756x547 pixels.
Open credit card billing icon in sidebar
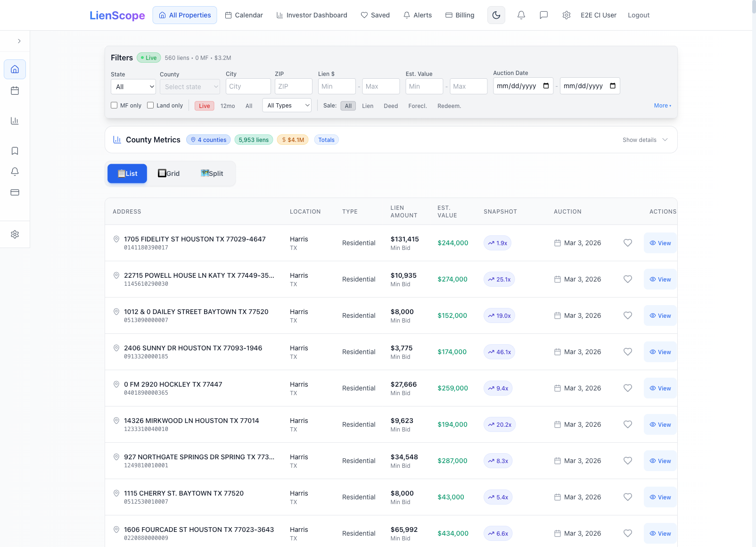coord(15,192)
